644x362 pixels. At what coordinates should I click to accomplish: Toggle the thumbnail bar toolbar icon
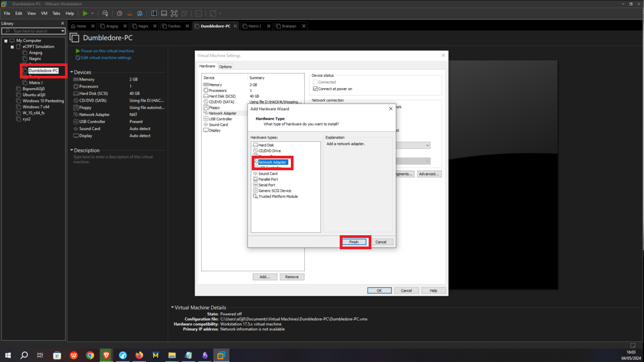164,13
